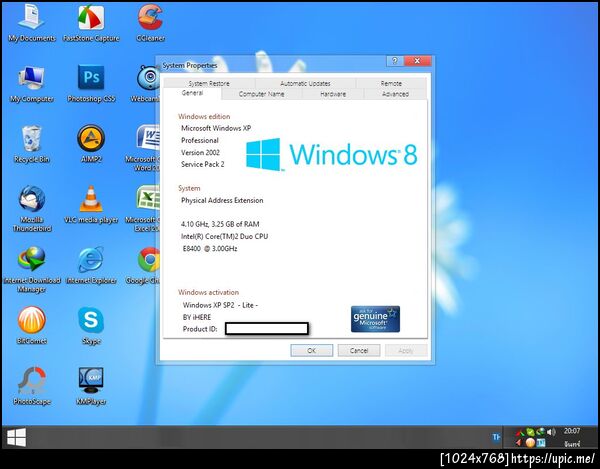Click the orange BitComet tray icon
Viewport: 600px width, 469px height.
tap(530, 443)
